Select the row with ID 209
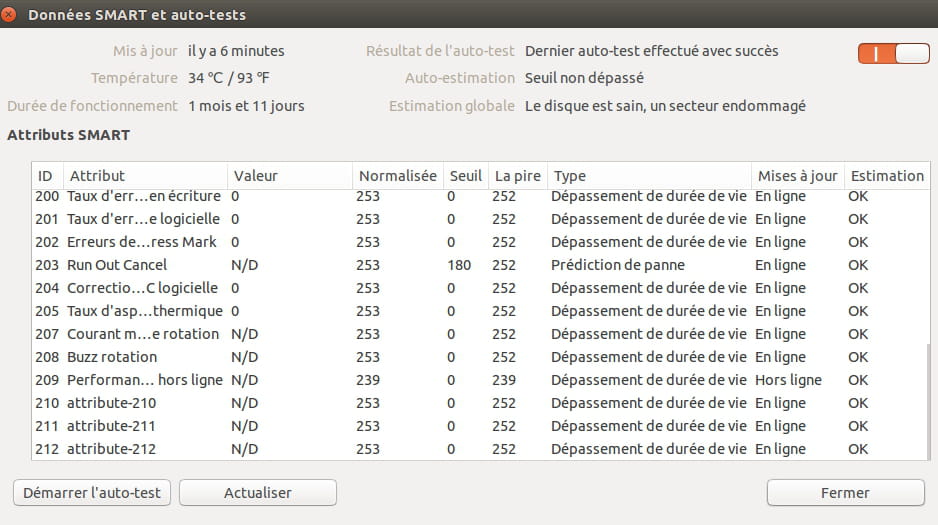 [479, 380]
